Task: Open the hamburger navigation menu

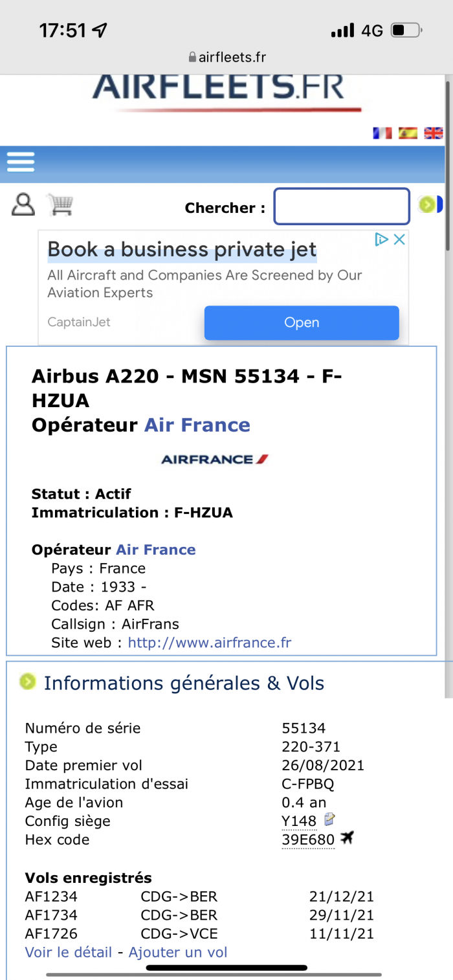Action: (x=21, y=161)
